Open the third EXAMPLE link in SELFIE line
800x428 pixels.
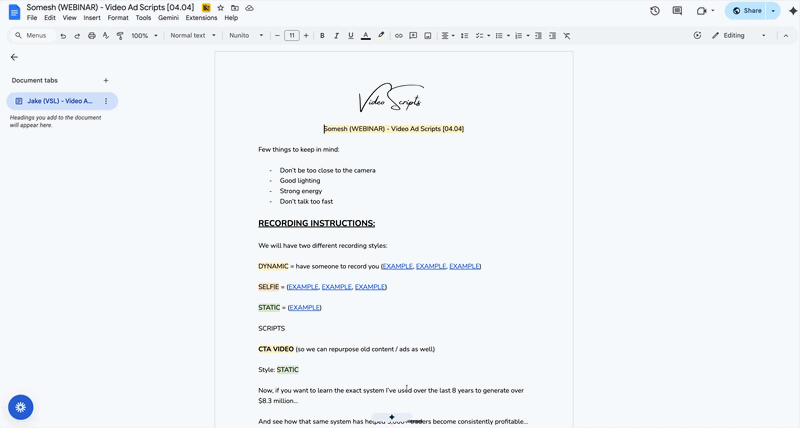[370, 287]
